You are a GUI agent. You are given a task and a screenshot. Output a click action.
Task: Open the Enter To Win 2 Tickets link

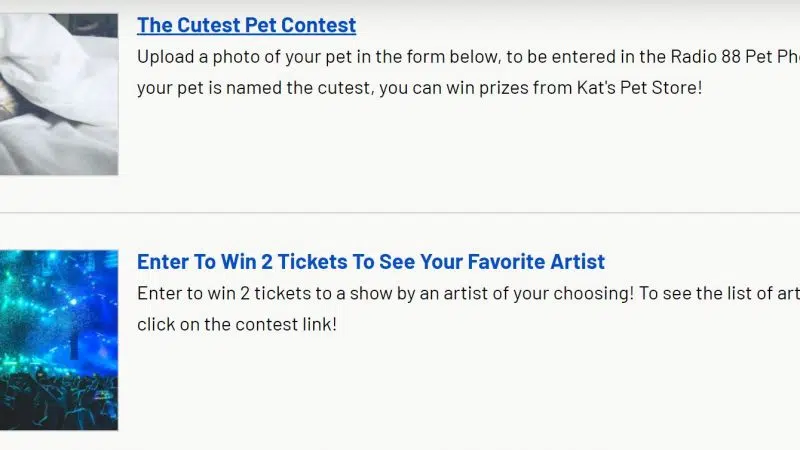[x=370, y=262]
